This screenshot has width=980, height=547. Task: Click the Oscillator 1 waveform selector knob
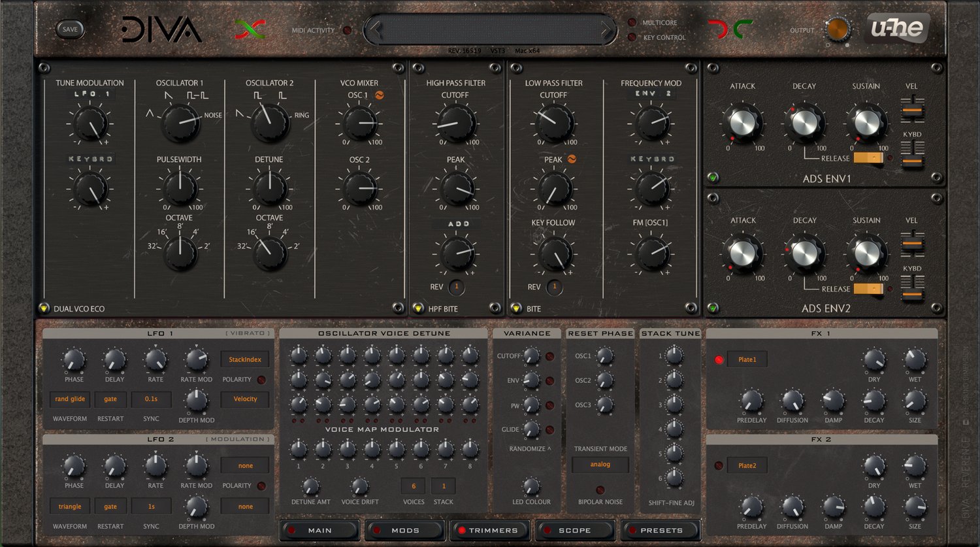point(180,123)
